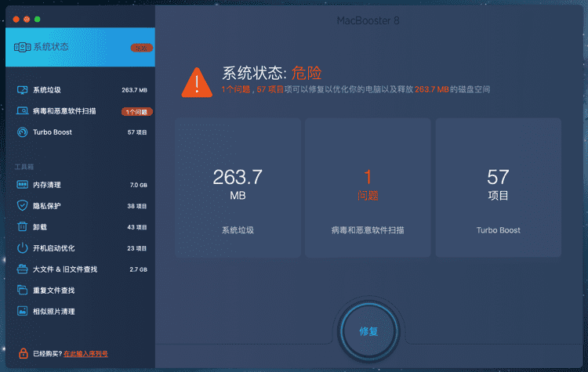Click the Turbo Boost gauge icon

22,132
